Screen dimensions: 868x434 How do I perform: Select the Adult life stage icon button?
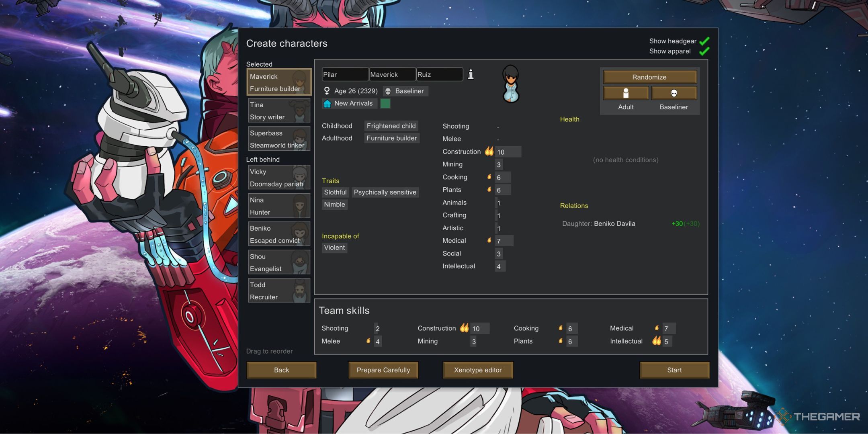(x=626, y=93)
